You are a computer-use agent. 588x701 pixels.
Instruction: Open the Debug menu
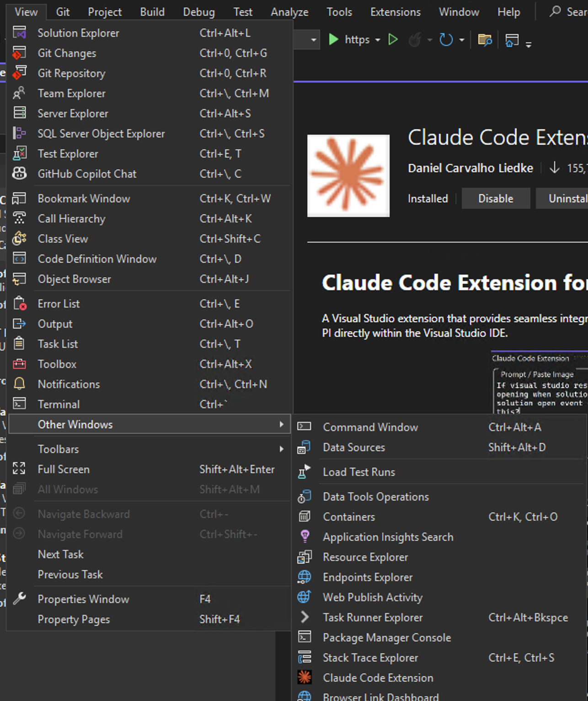pos(199,12)
